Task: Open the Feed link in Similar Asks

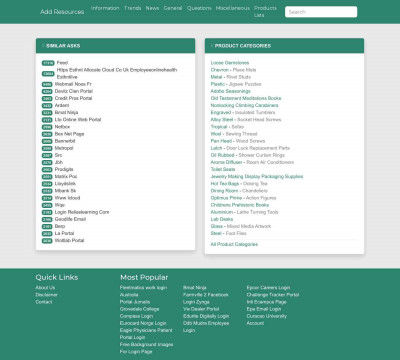Action: 62,63
